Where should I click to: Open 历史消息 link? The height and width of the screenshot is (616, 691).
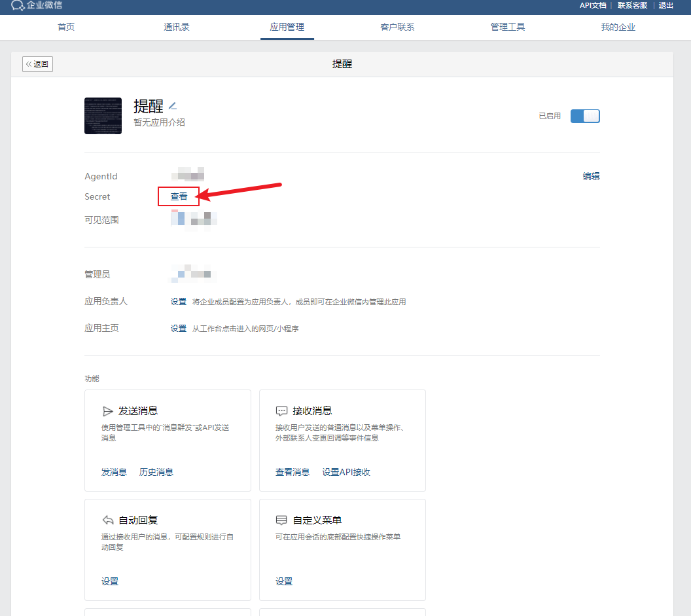tap(156, 472)
